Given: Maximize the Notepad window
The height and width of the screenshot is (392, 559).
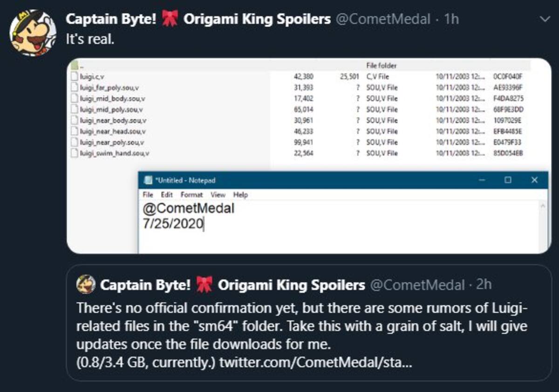Looking at the screenshot, I should click(508, 180).
